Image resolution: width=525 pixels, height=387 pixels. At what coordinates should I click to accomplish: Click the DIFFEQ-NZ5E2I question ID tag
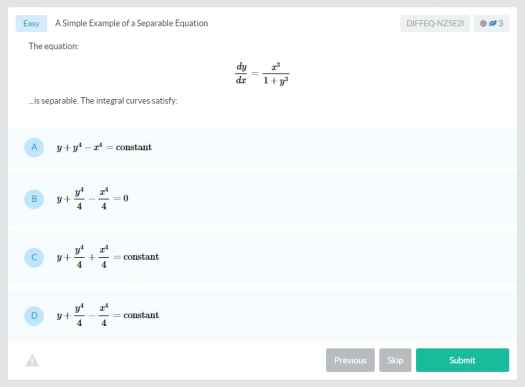pos(435,23)
